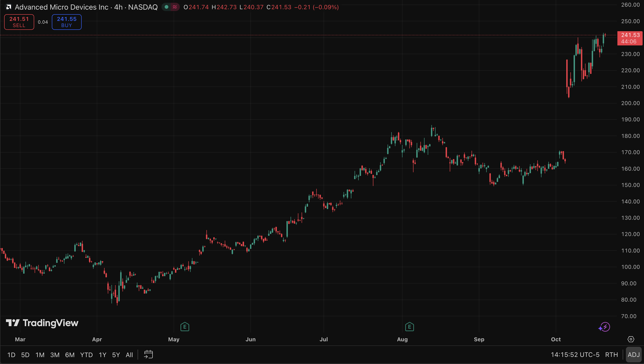
Task: Open the Go to date calendar icon
Action: coord(148,354)
